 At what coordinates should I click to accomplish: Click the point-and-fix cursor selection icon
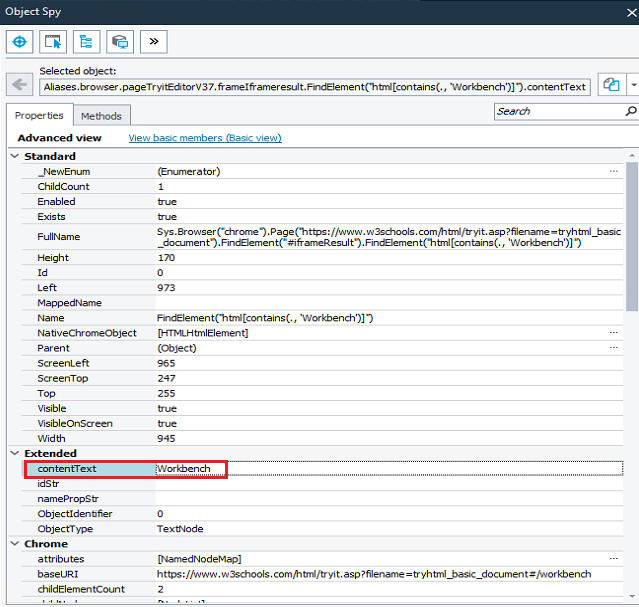pos(53,41)
